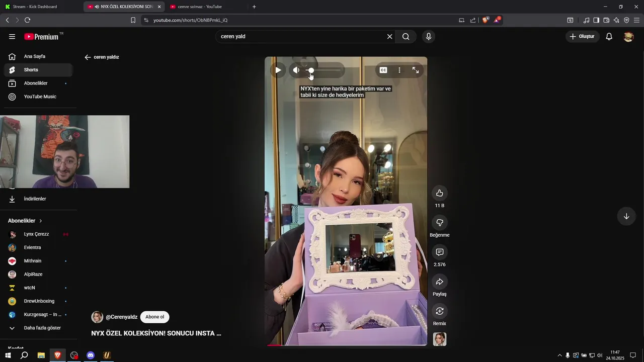This screenshot has height=362, width=644.
Task: Click the Short's progress bar
Action: (x=346, y=345)
